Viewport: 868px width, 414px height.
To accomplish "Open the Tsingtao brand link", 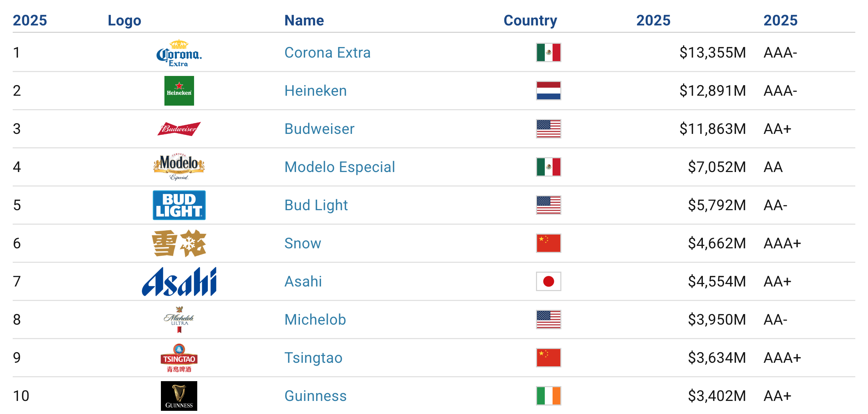I will (313, 358).
